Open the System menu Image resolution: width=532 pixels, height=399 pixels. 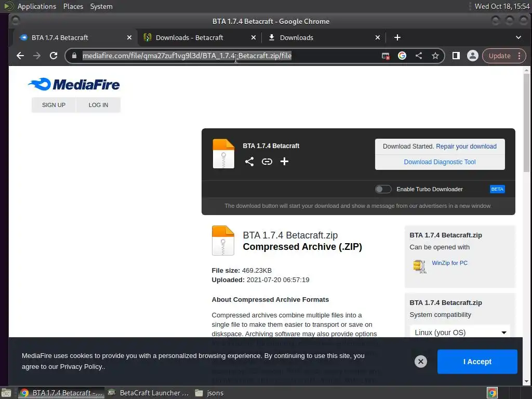point(101,6)
